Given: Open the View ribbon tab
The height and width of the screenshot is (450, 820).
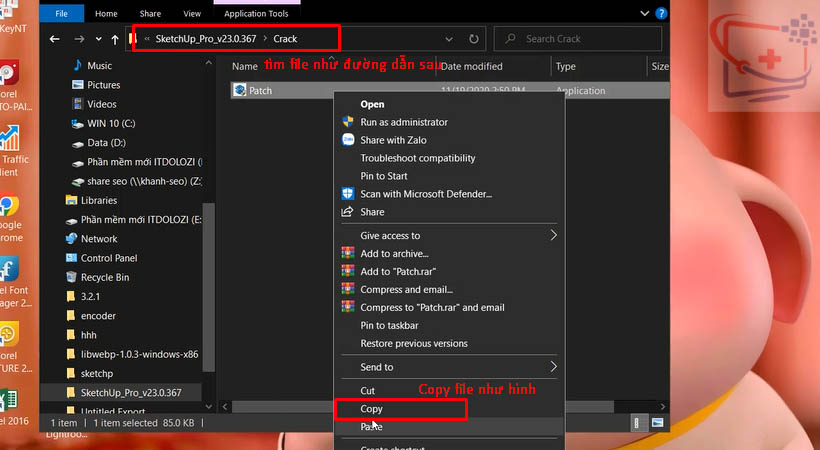Looking at the screenshot, I should tap(192, 14).
